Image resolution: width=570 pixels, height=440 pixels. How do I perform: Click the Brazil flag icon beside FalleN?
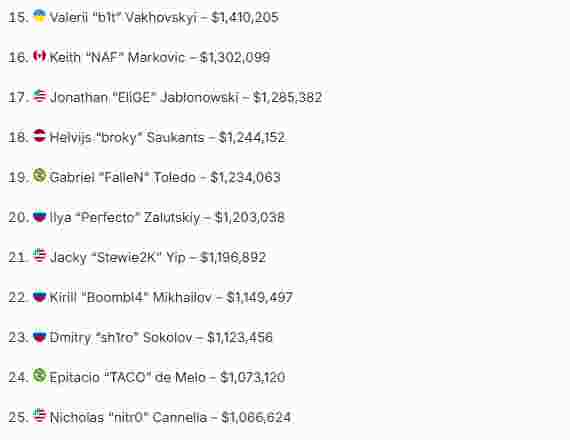click(39, 176)
